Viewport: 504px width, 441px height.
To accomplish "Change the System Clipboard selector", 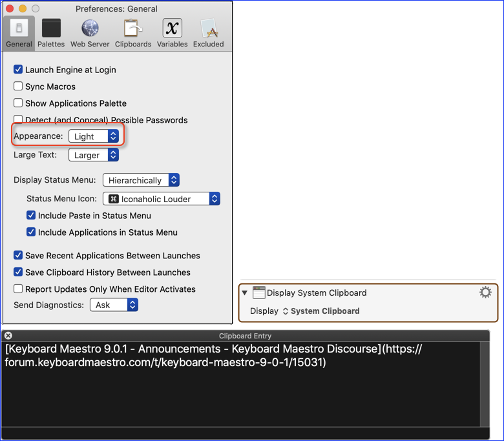I will pyautogui.click(x=321, y=311).
